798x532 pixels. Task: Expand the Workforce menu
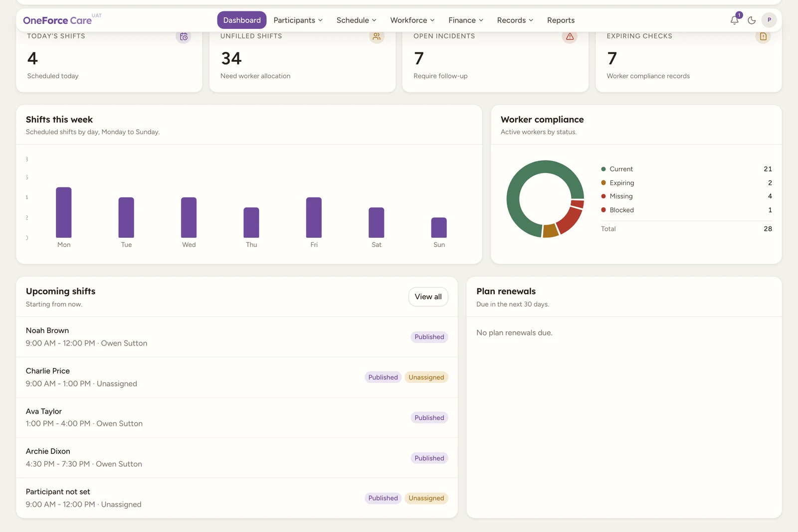point(412,20)
